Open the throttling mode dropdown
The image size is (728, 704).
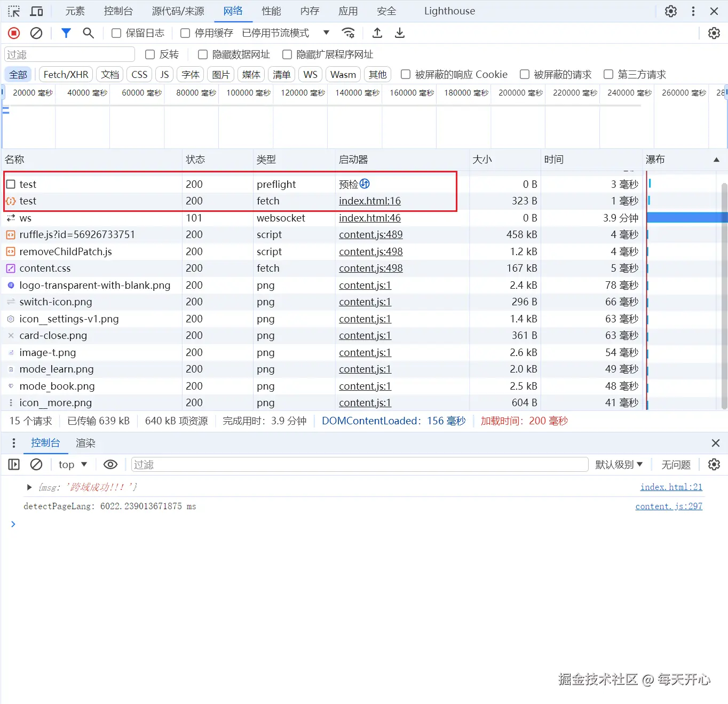286,33
